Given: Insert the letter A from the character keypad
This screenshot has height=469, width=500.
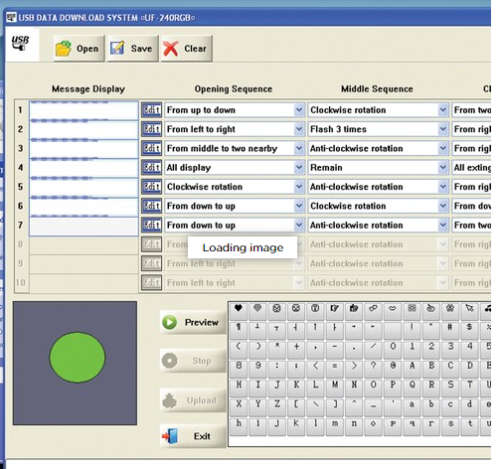Looking at the screenshot, I should pos(412,366).
